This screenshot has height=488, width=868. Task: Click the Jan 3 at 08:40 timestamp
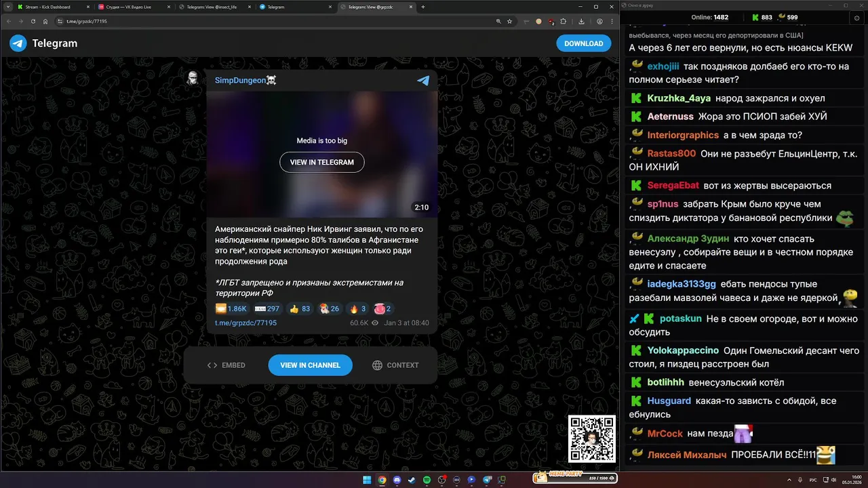click(x=406, y=323)
